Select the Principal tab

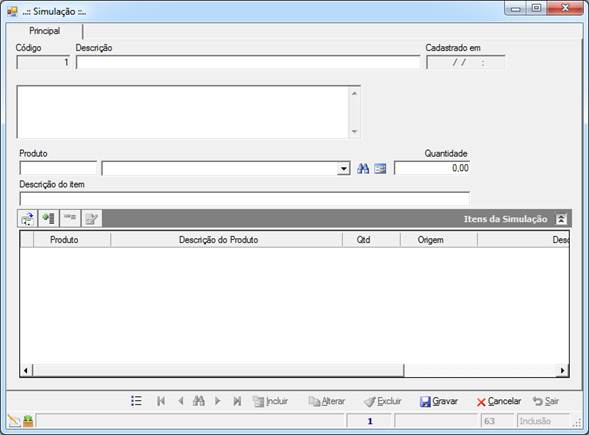tap(44, 31)
